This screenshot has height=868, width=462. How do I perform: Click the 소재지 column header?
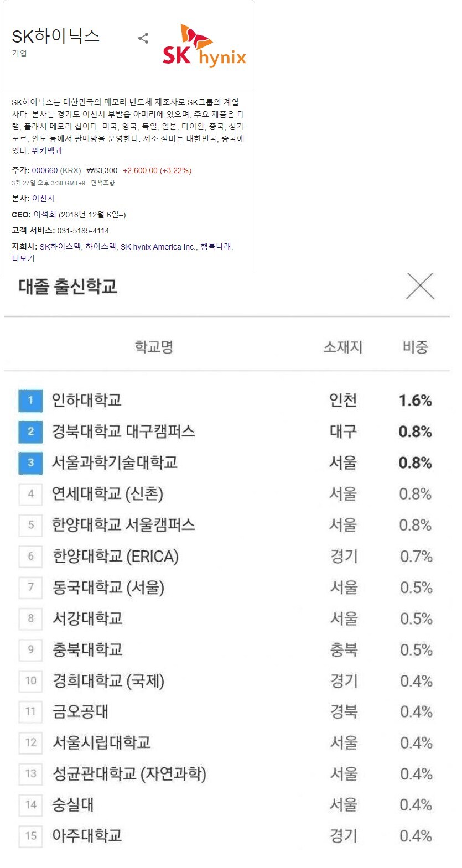[x=344, y=347]
